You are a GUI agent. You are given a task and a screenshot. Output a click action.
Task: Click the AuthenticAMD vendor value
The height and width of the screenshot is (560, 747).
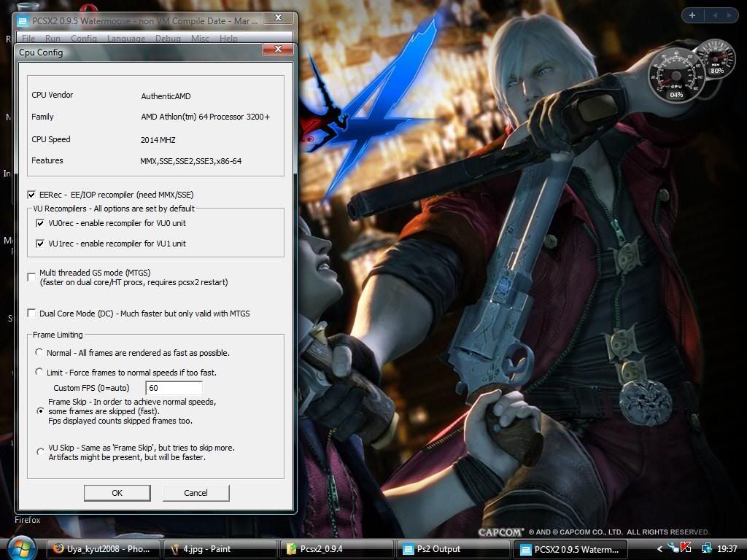[x=166, y=96]
